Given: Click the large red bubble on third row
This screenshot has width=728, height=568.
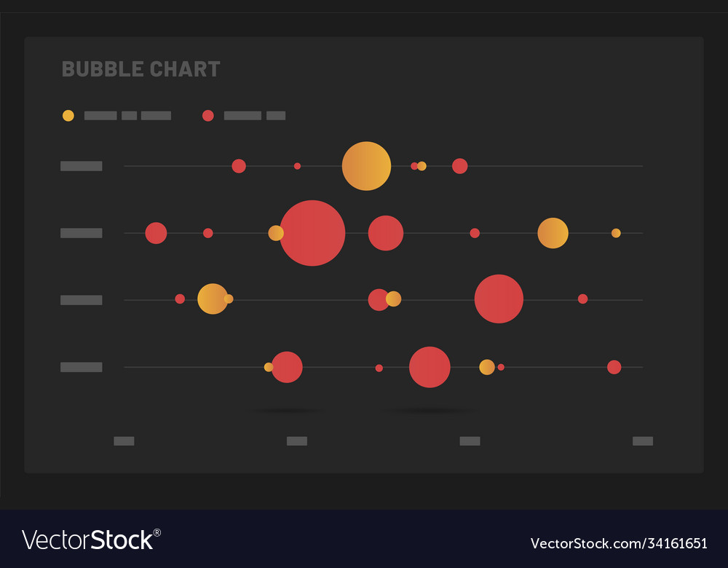Looking at the screenshot, I should point(499,299).
